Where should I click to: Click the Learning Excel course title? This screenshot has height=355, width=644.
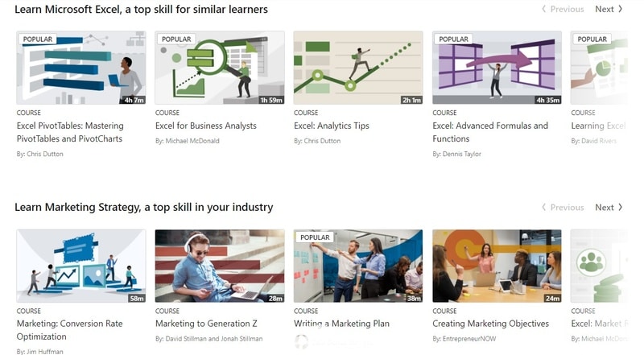[598, 126]
